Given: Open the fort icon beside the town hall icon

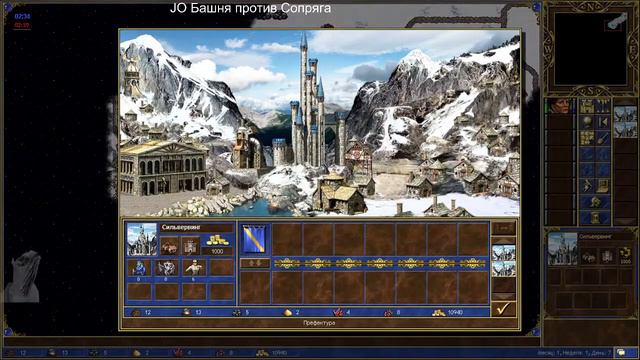Looking at the screenshot, I should click(190, 246).
